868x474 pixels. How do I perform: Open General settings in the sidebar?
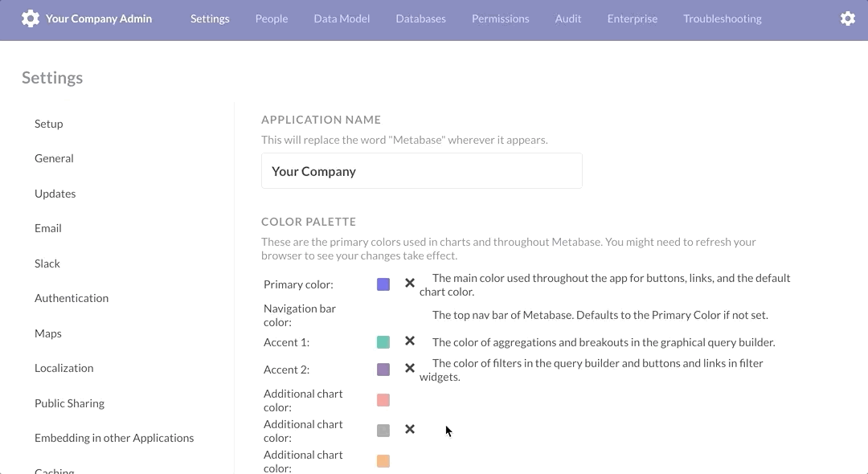54,158
